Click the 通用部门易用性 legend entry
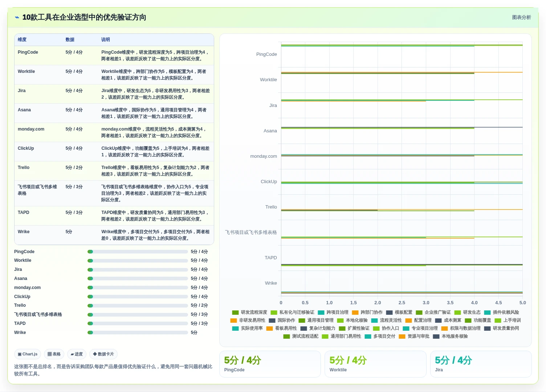The image size is (546, 392). 342,336
